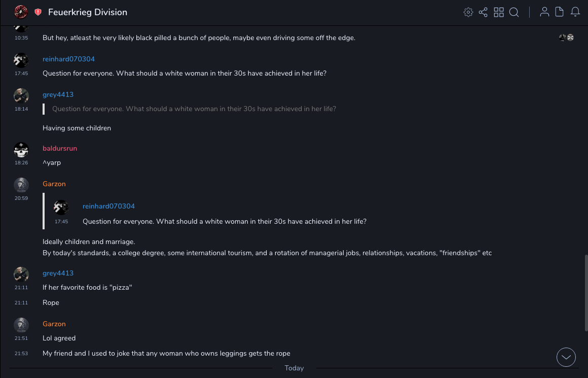Click the share room icon

coord(483,12)
